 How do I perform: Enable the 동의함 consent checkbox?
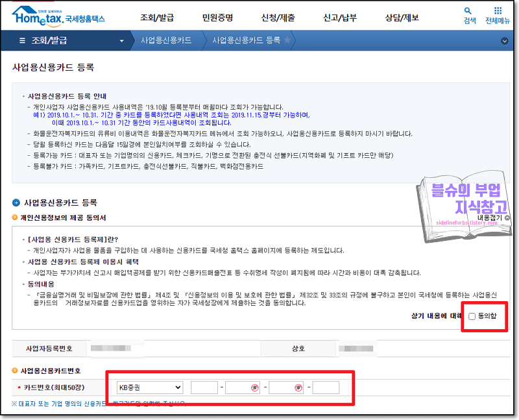(472, 317)
